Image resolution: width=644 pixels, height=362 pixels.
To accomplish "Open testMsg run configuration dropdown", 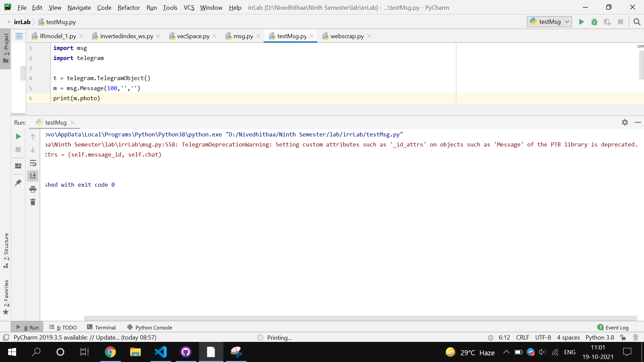I will tap(549, 22).
